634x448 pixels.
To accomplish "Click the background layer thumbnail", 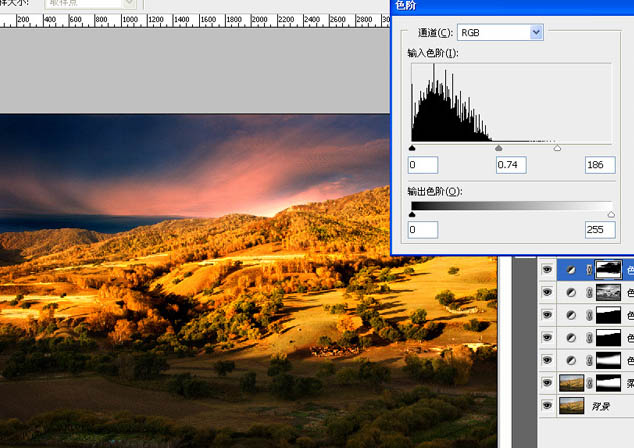I will click(571, 406).
